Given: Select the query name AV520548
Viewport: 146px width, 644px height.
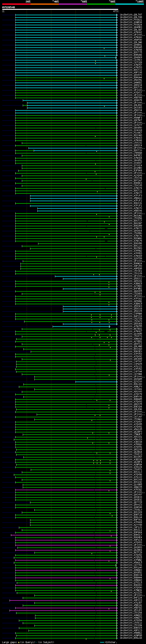Looking at the screenshot, I should 8,7.
